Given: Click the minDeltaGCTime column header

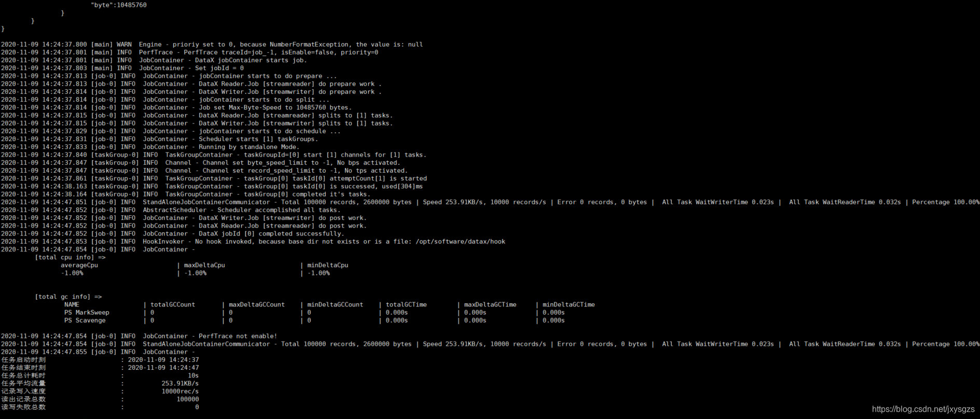Looking at the screenshot, I should click(x=569, y=305).
